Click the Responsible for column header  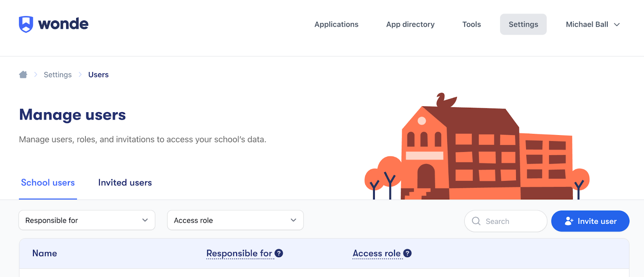point(239,253)
